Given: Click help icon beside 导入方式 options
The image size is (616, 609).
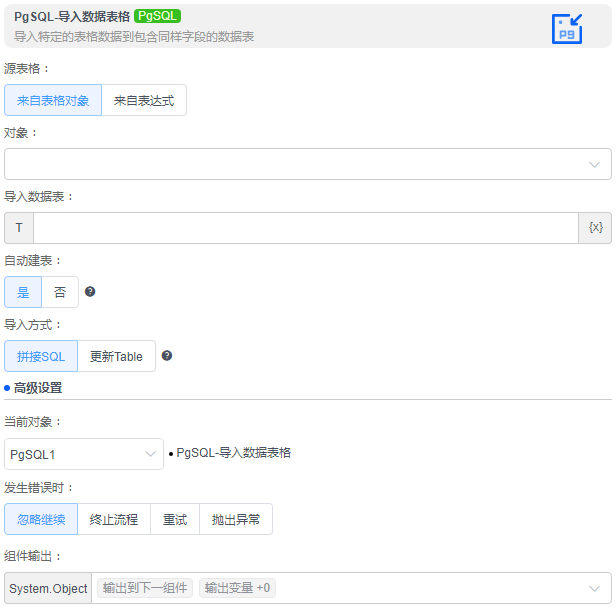Looking at the screenshot, I should click(167, 356).
